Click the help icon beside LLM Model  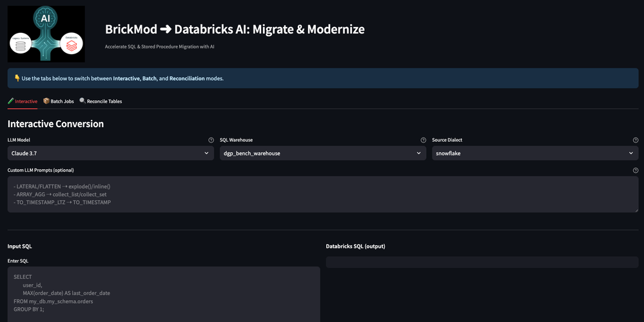click(x=211, y=140)
